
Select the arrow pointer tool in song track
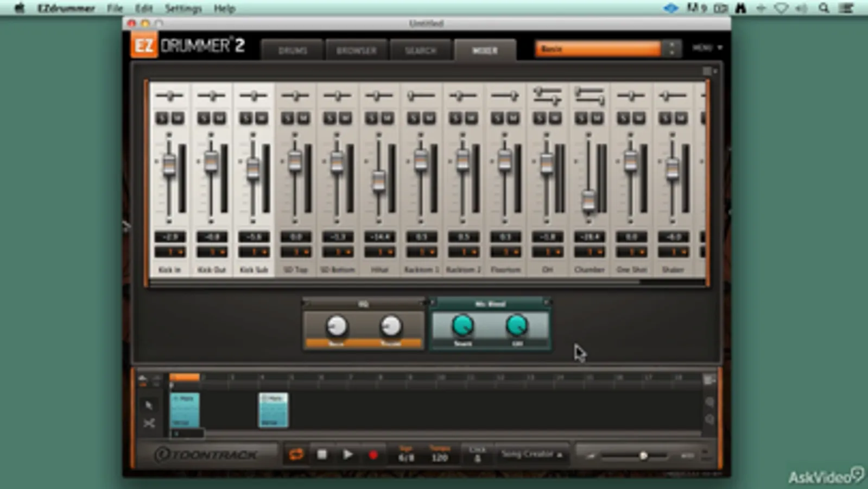coord(149,405)
